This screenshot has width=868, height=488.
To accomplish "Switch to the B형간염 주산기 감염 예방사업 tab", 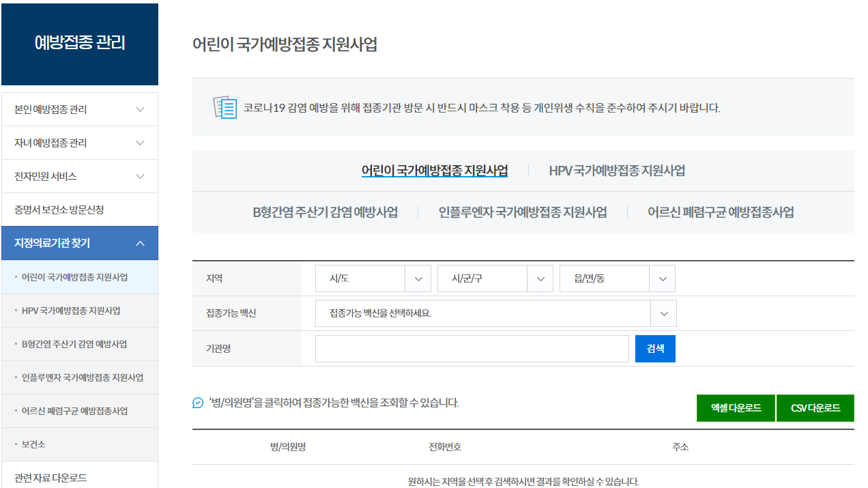I will pyautogui.click(x=325, y=212).
